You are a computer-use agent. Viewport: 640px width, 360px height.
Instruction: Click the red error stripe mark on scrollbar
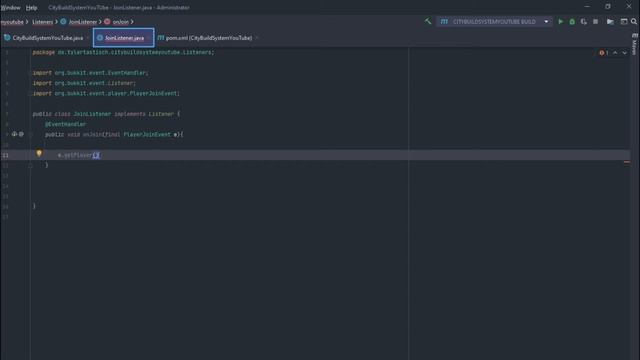pyautogui.click(x=627, y=162)
